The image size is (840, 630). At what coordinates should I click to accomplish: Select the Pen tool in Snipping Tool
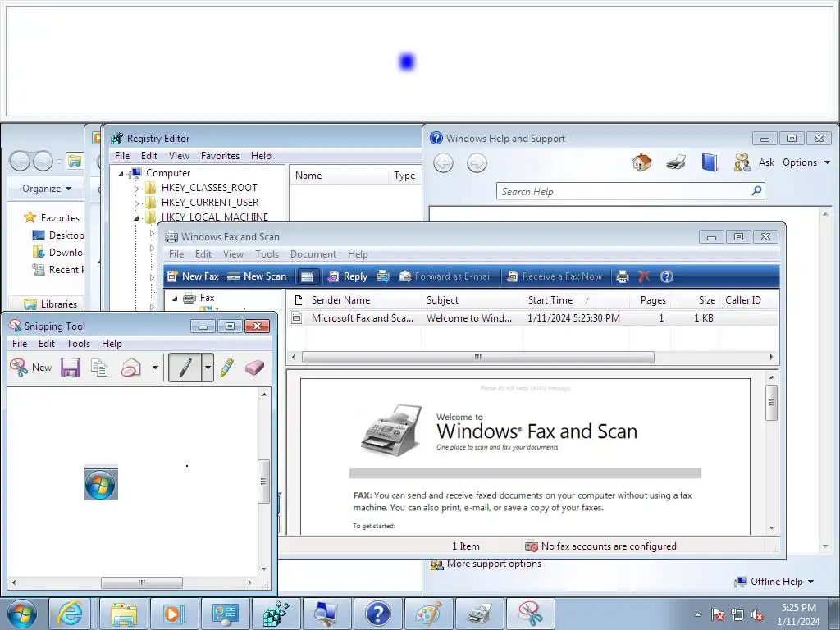tap(185, 367)
